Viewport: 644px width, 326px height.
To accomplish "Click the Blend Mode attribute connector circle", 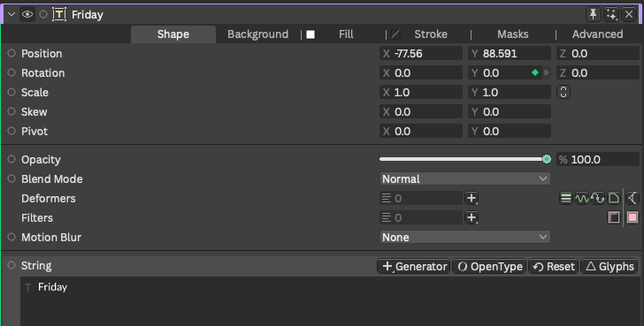I will pos(11,178).
